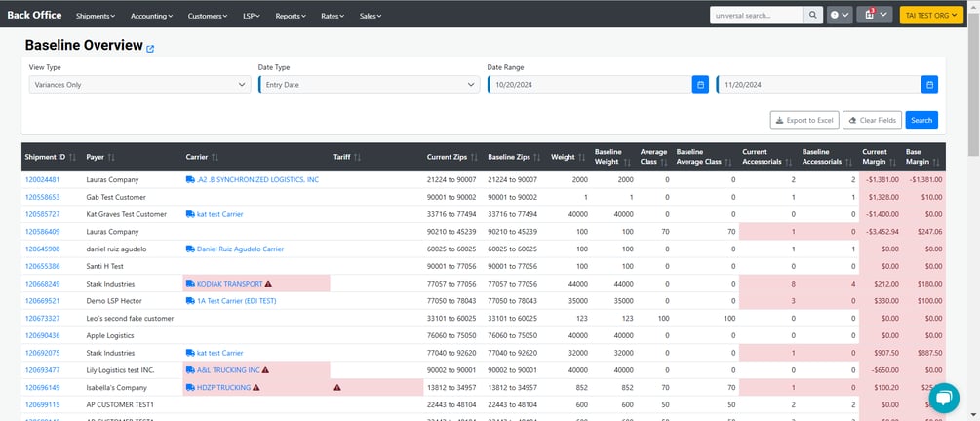Click warning triangle beside HDZP TRUCKING
The width and height of the screenshot is (980, 421).
[255, 388]
